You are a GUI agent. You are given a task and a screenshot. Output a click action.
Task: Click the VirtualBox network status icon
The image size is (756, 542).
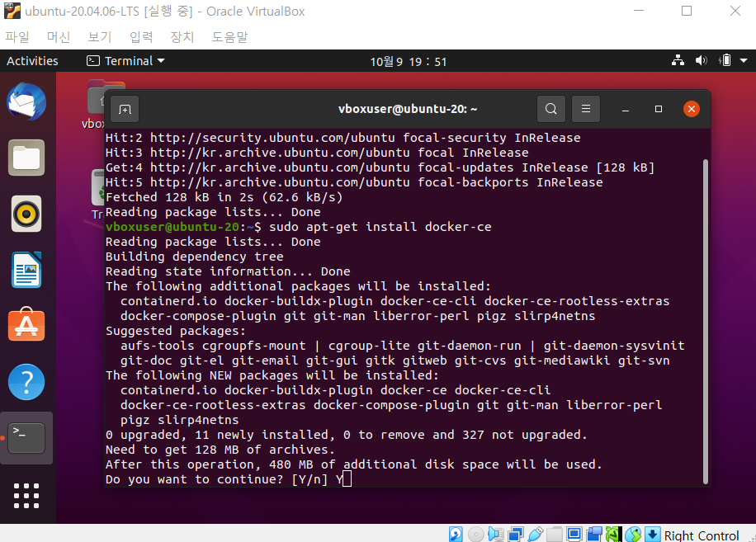click(515, 534)
